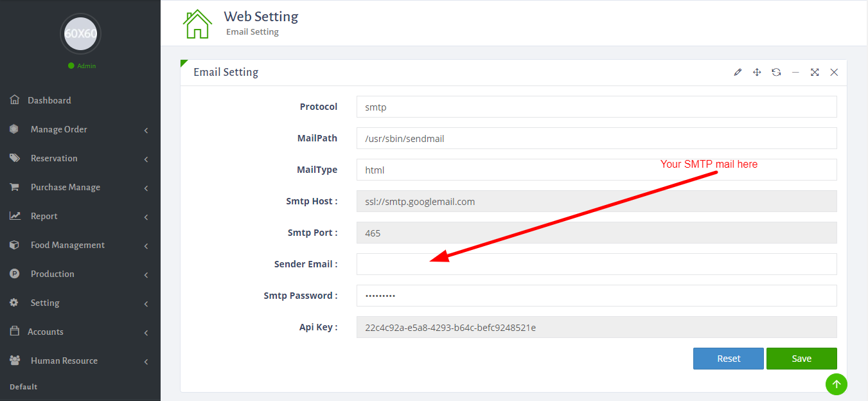This screenshot has height=401, width=868.
Task: Click the green house icon beside Web Setting
Action: click(x=197, y=24)
